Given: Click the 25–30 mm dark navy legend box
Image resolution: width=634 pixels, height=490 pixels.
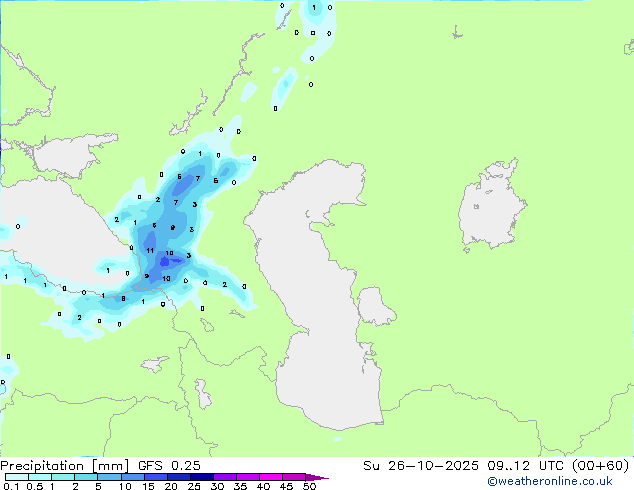Looking at the screenshot, I should click(x=202, y=477).
